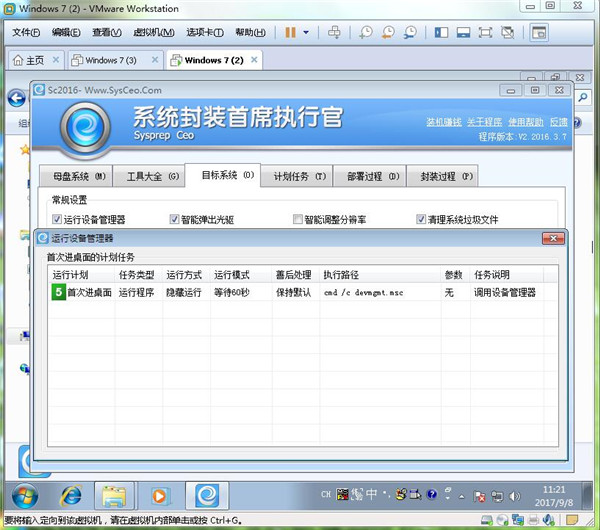Show hidden tray icons arrow
The width and height of the screenshot is (600, 530).
(x=462, y=497)
